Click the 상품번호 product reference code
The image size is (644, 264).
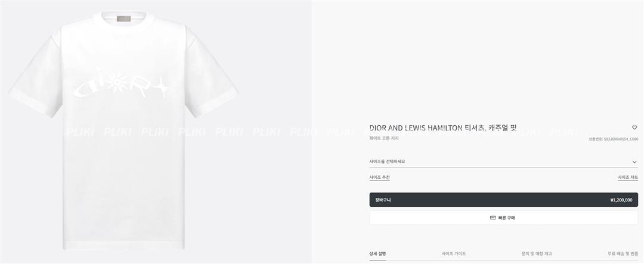(x=613, y=139)
